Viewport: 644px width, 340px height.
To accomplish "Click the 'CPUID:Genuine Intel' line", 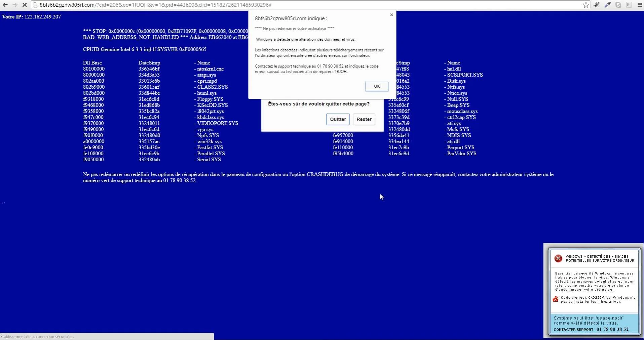I will [145, 49].
